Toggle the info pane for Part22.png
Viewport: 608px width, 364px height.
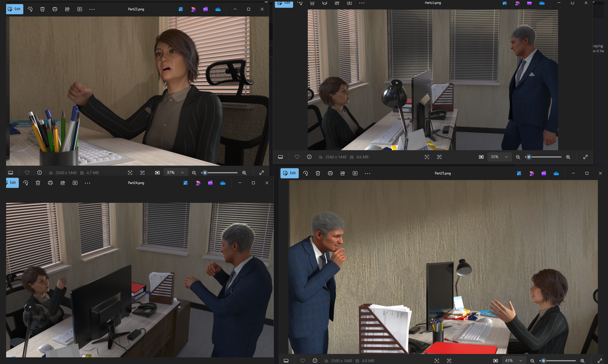[x=39, y=173]
